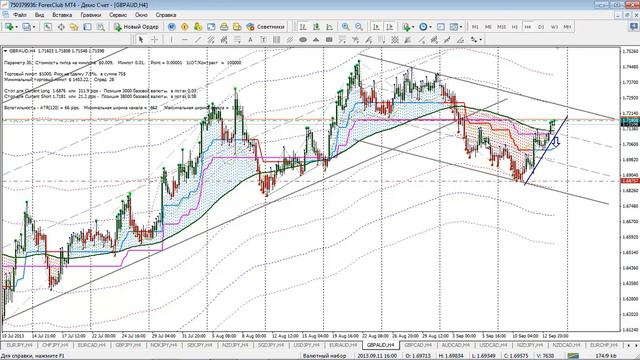Viewport: 640px width, 360px height.
Task: Open the Strategy Tester icon
Action: [100, 27]
